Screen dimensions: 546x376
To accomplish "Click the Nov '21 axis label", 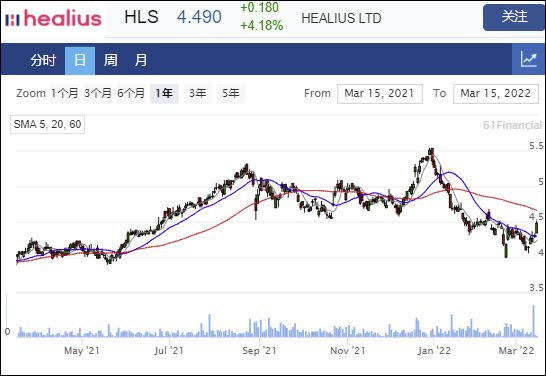I will click(x=348, y=350).
